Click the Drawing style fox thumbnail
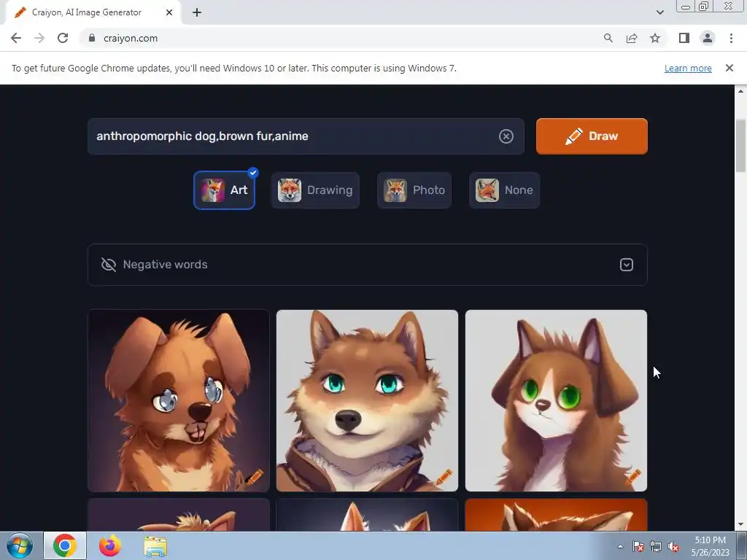This screenshot has width=747, height=560. click(290, 190)
